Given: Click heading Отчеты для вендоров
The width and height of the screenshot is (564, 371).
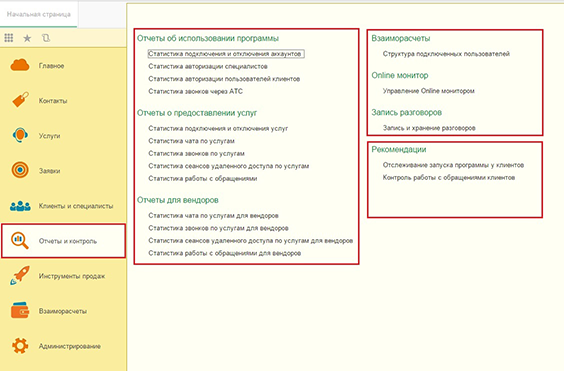Looking at the screenshot, I should click(x=178, y=200).
